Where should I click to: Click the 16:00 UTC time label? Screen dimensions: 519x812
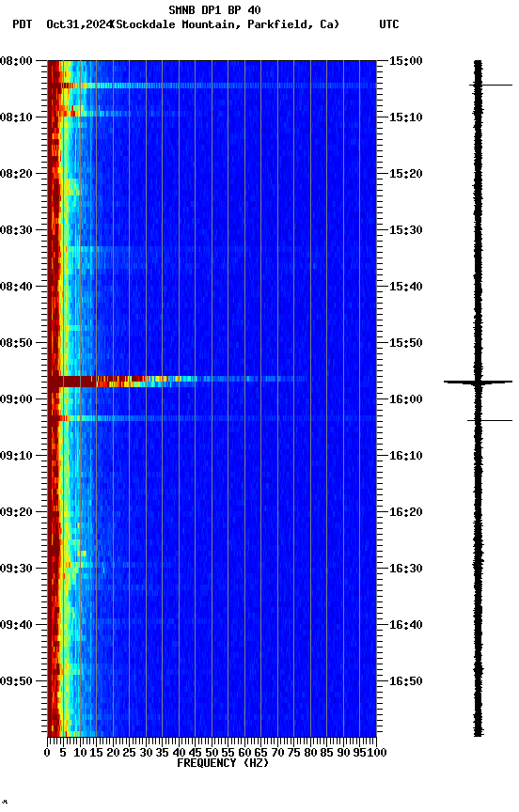pos(405,399)
